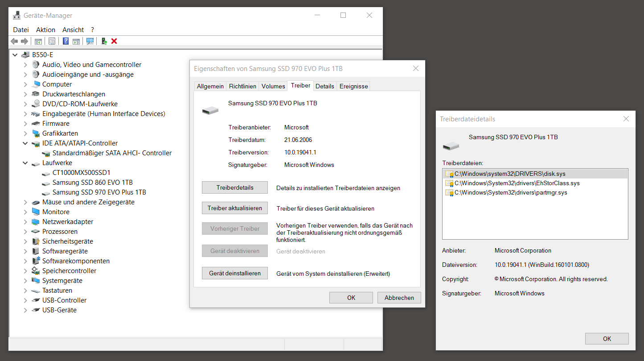Click the Gerät deinstallieren button
This screenshot has width=644, height=361.
[x=235, y=273]
